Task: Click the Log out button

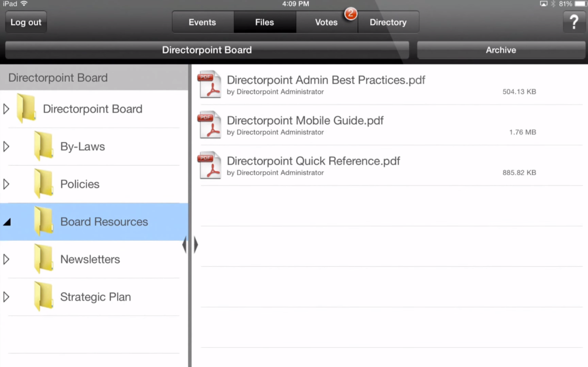Action: [26, 22]
